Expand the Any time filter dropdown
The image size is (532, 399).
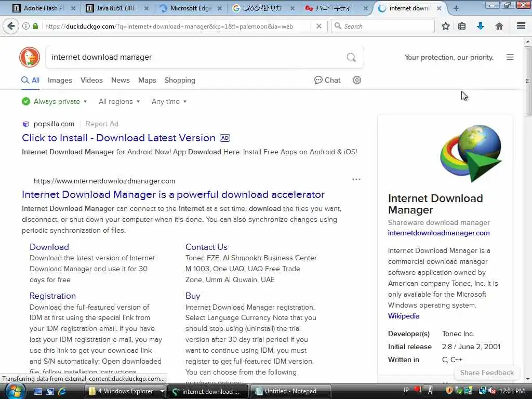click(x=169, y=101)
